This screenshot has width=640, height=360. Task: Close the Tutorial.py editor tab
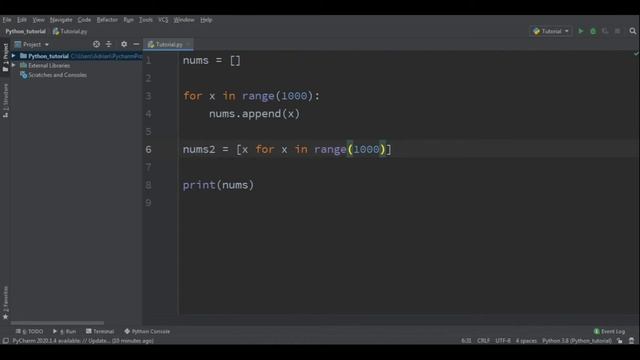[x=188, y=44]
